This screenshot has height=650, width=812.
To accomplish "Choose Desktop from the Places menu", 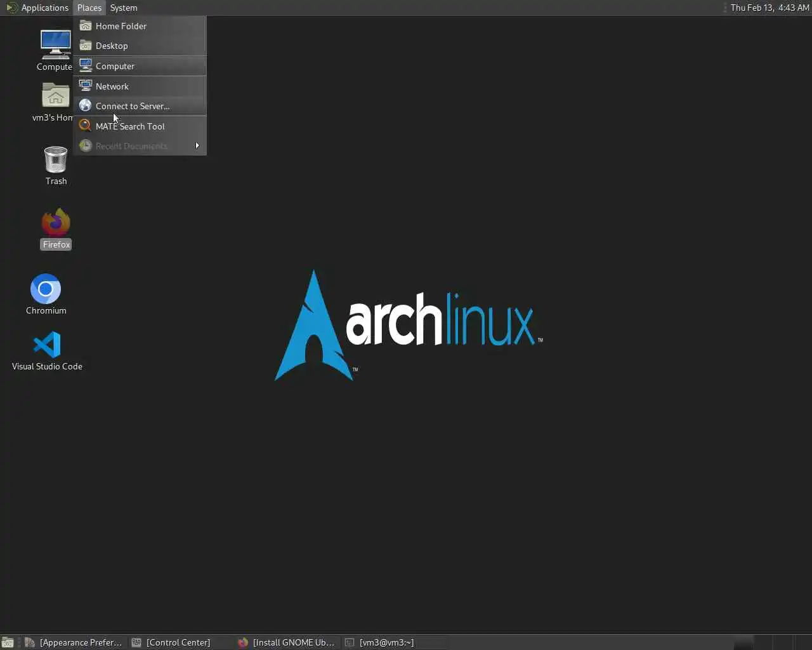I will 140,46.
